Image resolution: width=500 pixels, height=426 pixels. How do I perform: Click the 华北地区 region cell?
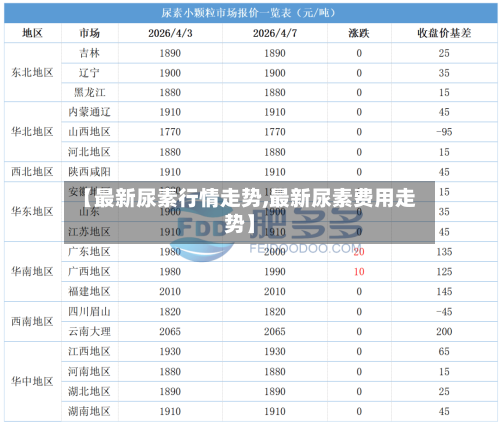coord(32,132)
